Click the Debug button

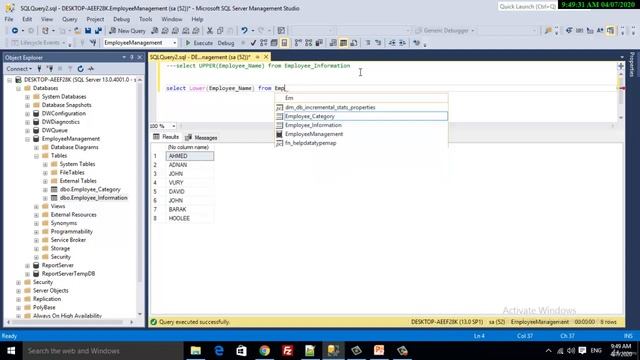(226, 43)
